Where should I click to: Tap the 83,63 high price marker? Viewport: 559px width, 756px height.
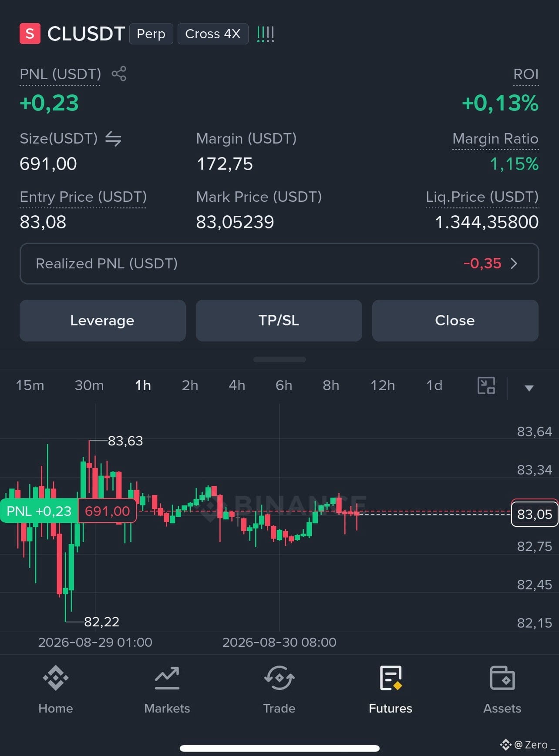pos(125,441)
